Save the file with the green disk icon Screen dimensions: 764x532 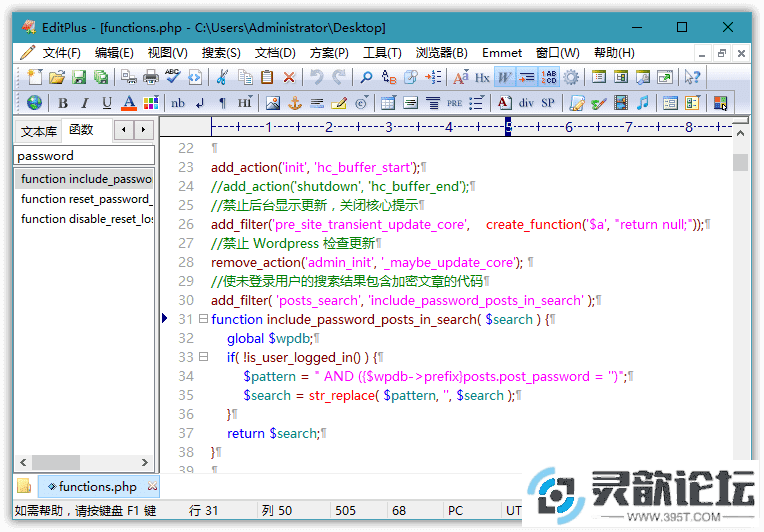tap(78, 77)
